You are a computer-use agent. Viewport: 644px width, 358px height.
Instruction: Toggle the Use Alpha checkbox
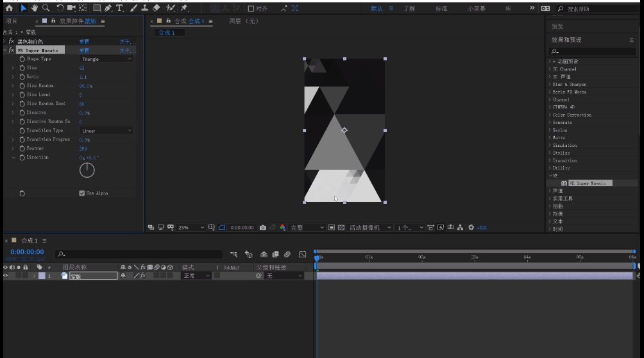click(82, 193)
